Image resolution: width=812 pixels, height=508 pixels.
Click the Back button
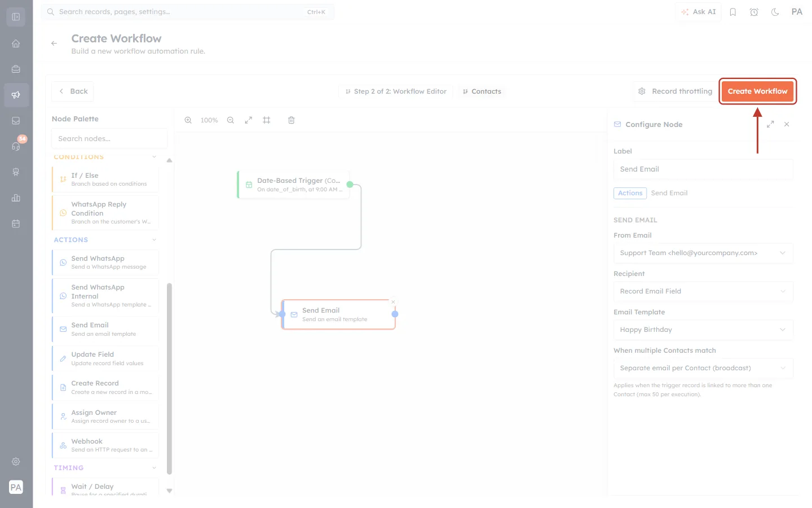tap(73, 91)
